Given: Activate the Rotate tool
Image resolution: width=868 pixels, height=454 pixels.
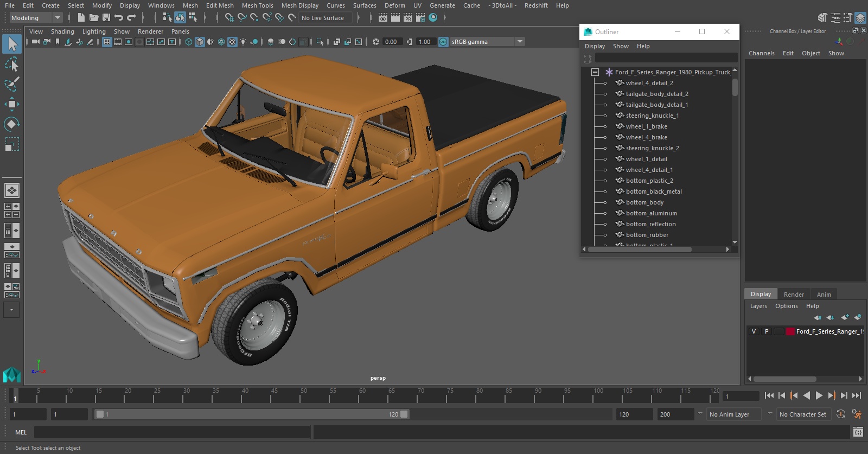Looking at the screenshot, I should [x=12, y=124].
